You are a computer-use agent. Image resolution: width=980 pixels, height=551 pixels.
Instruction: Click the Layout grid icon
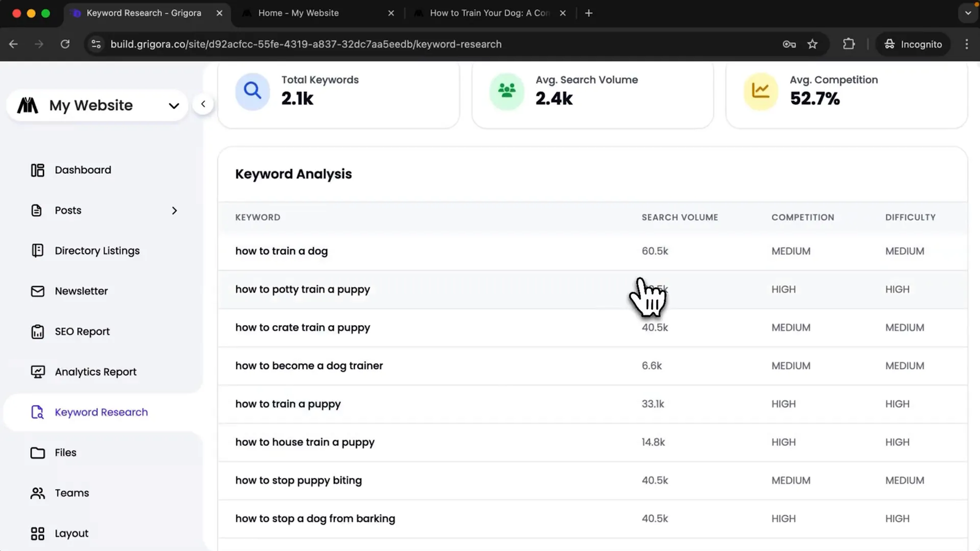pos(37,533)
